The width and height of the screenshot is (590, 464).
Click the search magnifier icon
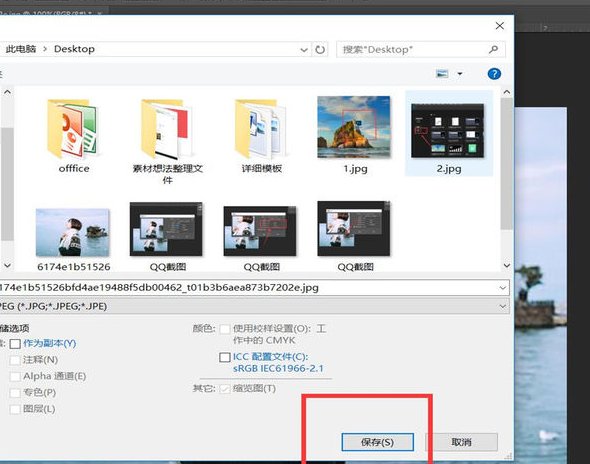pos(493,49)
